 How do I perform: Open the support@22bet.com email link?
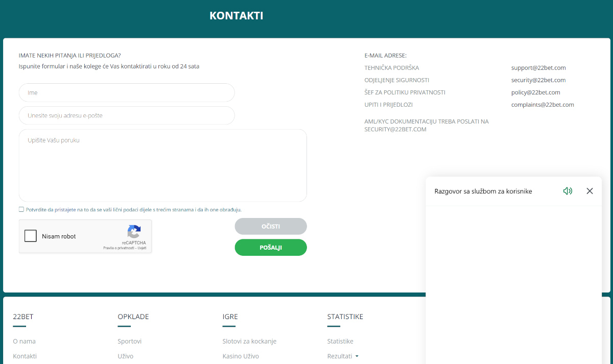538,68
